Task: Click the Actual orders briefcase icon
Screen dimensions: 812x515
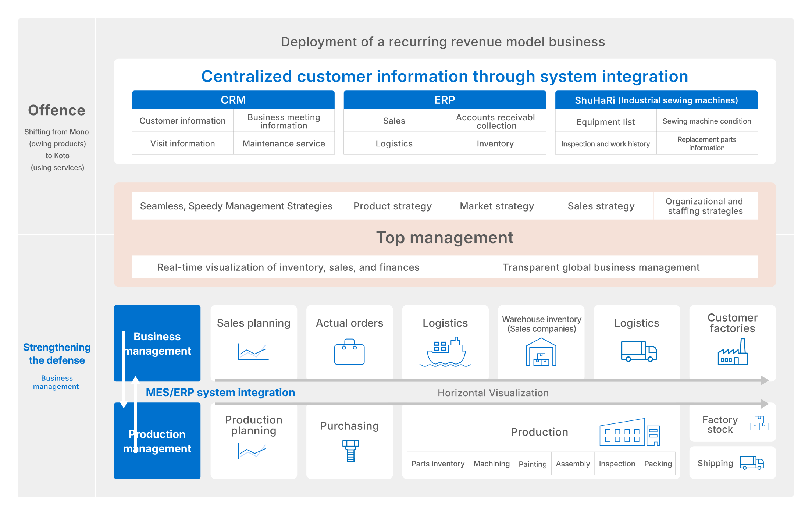Action: [x=349, y=352]
